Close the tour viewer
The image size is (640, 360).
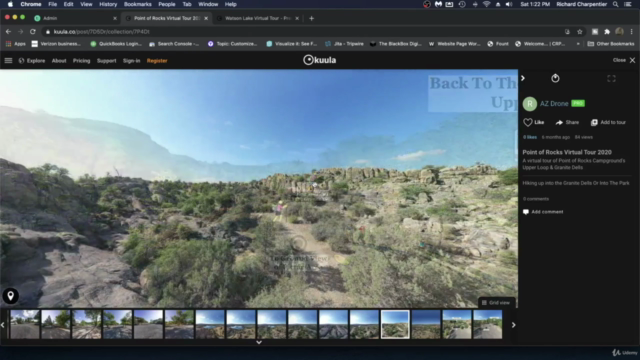point(624,60)
